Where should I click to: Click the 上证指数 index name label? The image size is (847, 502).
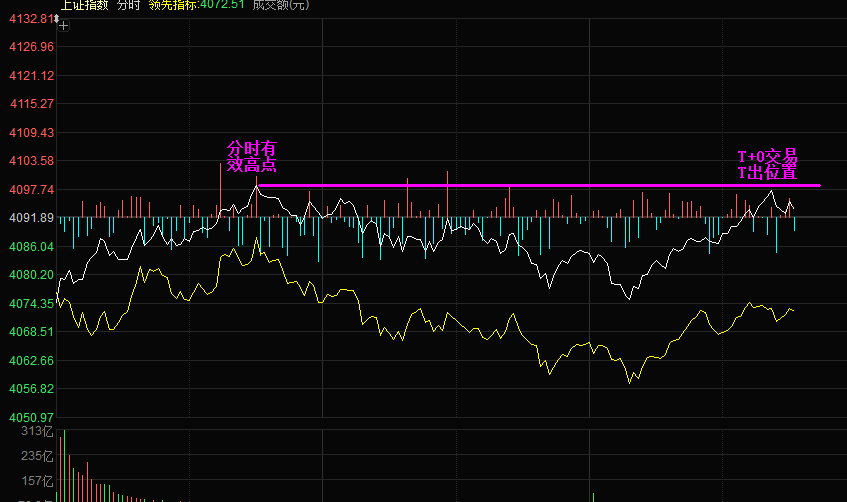tap(84, 5)
